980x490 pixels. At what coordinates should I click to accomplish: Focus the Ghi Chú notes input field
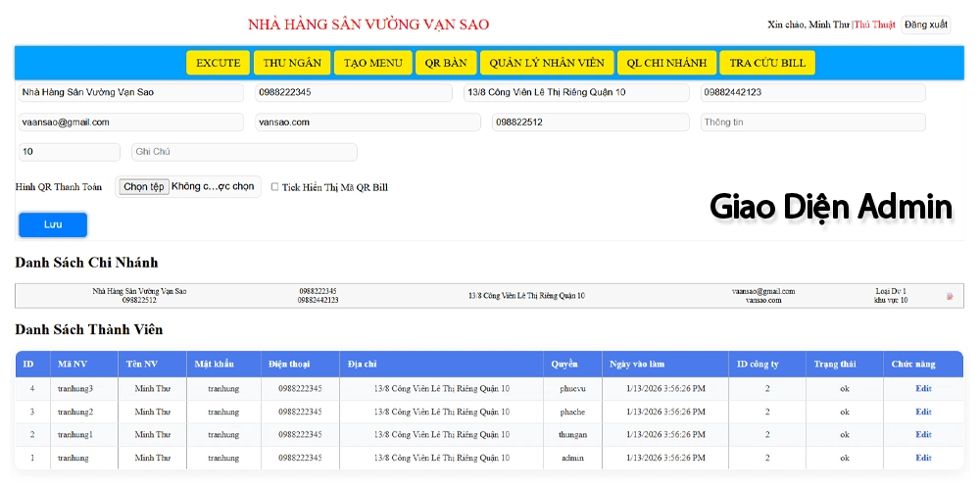pyautogui.click(x=244, y=152)
